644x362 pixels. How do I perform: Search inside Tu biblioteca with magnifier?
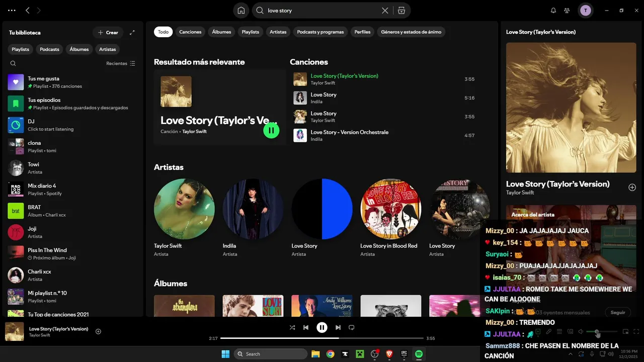13,63
